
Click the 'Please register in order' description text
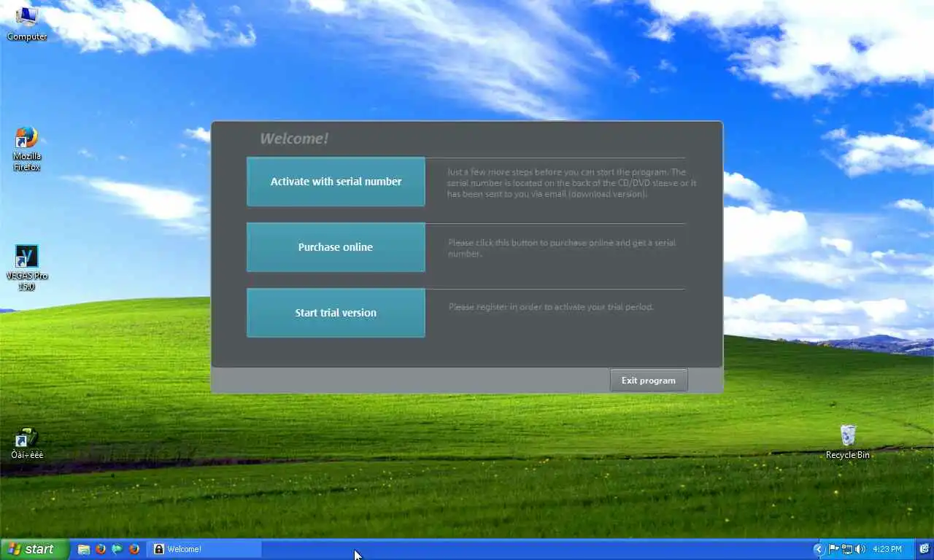pos(551,307)
